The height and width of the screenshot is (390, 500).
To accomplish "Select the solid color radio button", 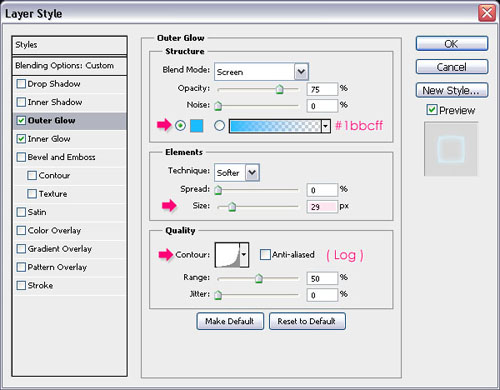I will 180,126.
